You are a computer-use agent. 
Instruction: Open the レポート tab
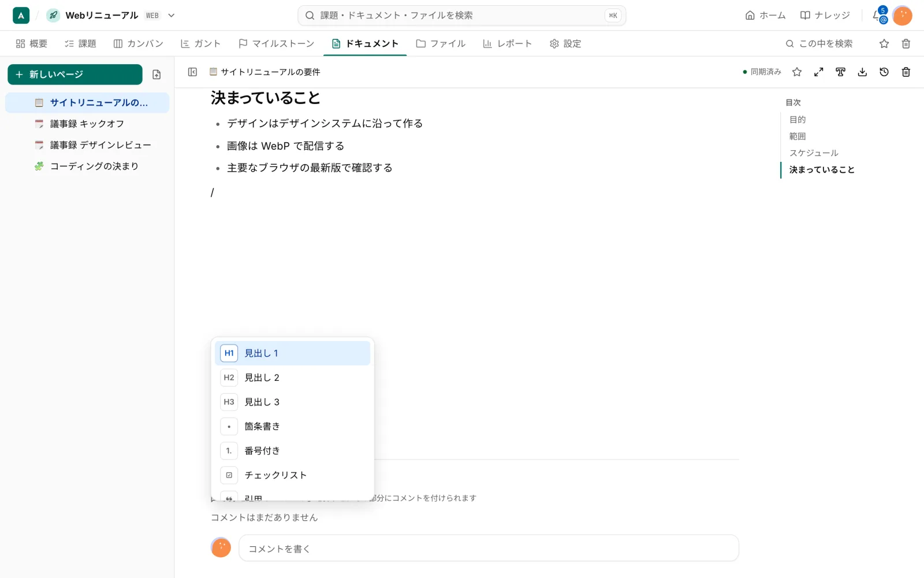point(508,43)
